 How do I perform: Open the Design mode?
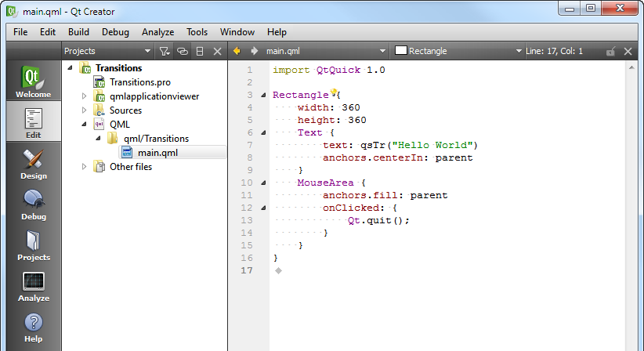point(33,164)
